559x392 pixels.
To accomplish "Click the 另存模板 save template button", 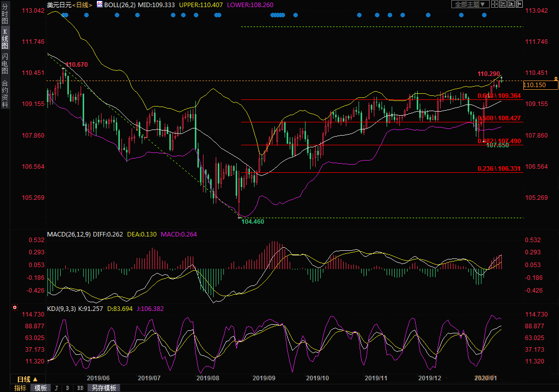I will (104, 388).
